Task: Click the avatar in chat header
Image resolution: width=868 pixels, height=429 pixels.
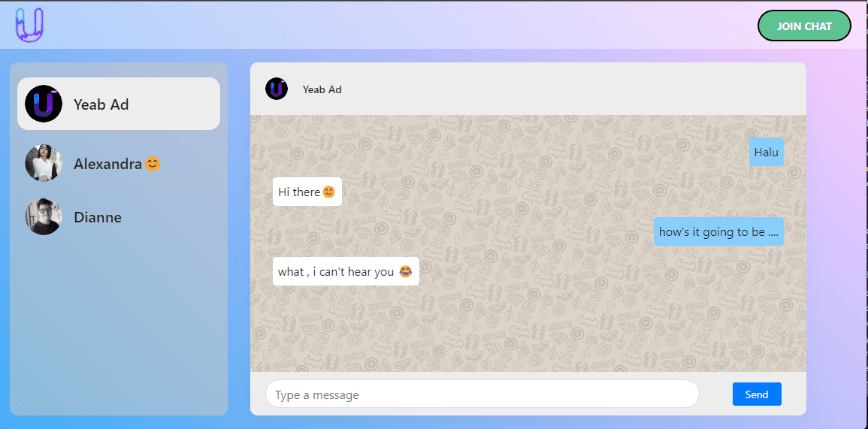Action: pyautogui.click(x=277, y=89)
